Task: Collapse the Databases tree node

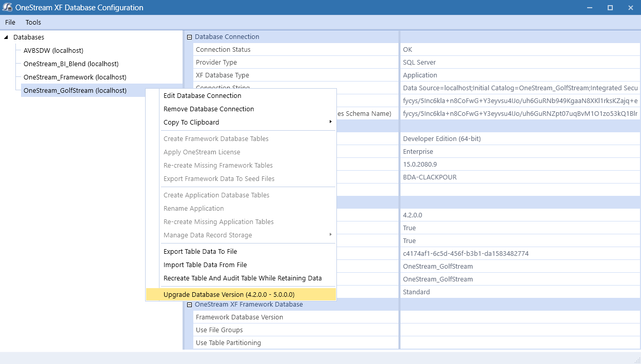Action: point(6,37)
